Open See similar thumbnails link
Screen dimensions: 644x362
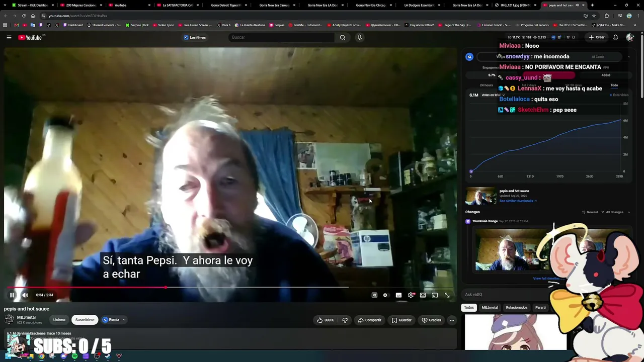(x=518, y=201)
